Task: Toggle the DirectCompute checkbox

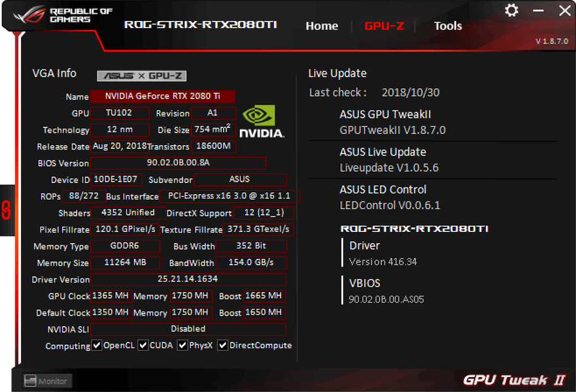Action: point(222,346)
